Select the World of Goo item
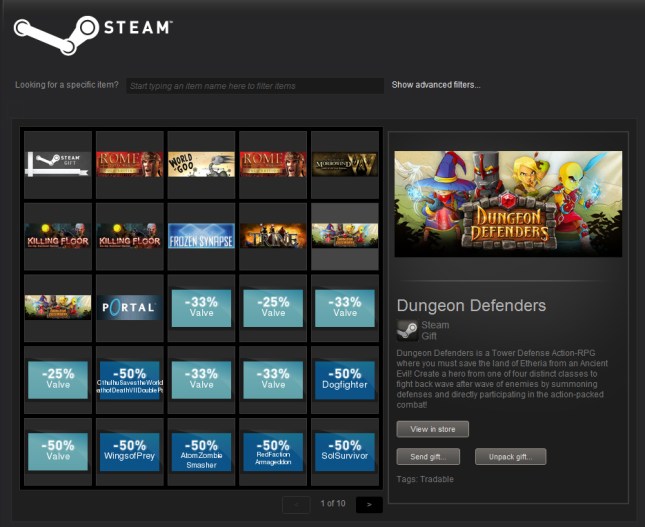The height and width of the screenshot is (527, 645). pyautogui.click(x=201, y=164)
